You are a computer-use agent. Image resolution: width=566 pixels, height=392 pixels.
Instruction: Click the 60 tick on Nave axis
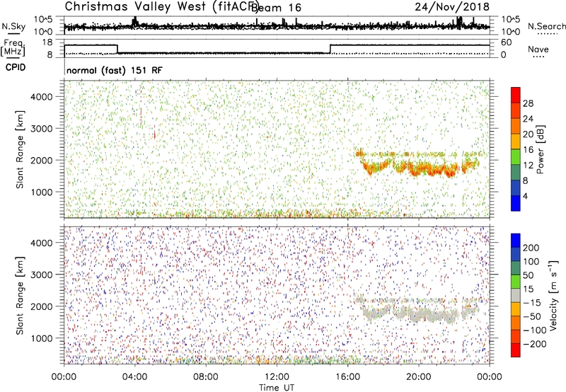pyautogui.click(x=506, y=42)
